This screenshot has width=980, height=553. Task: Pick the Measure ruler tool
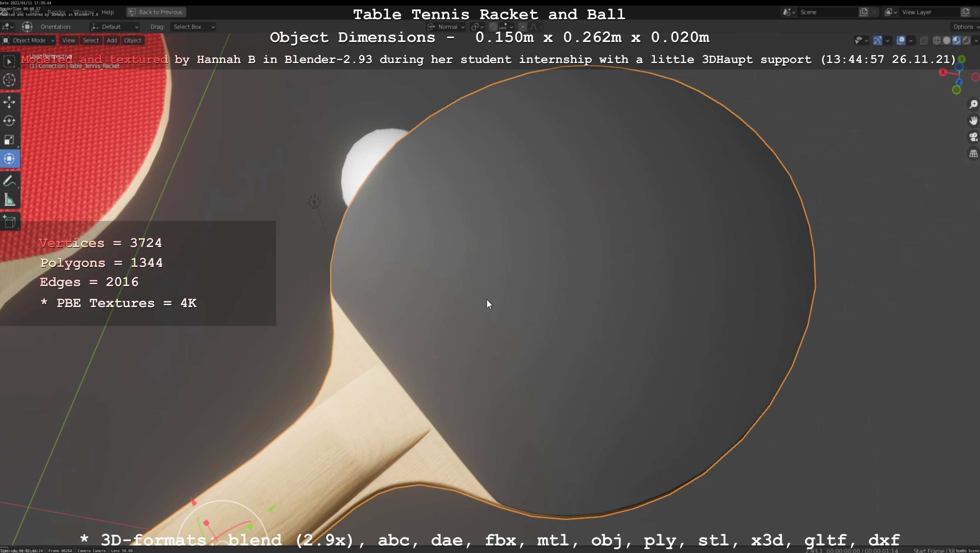click(9, 200)
